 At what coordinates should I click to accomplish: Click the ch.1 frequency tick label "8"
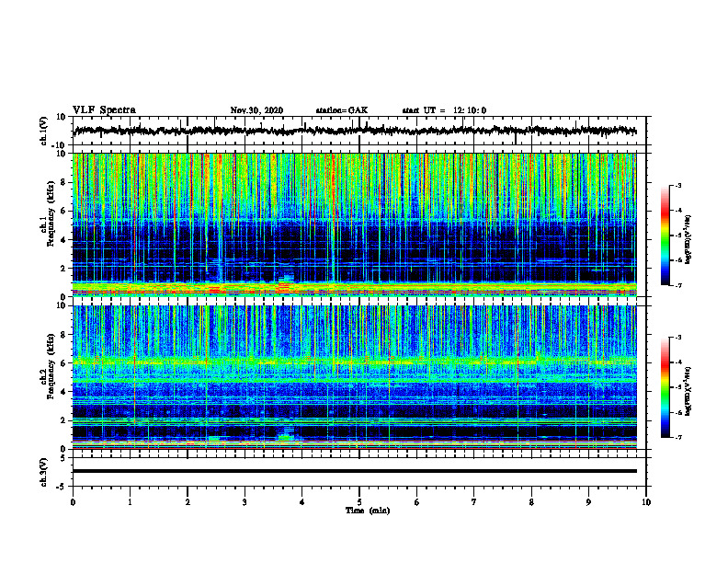click(x=64, y=182)
